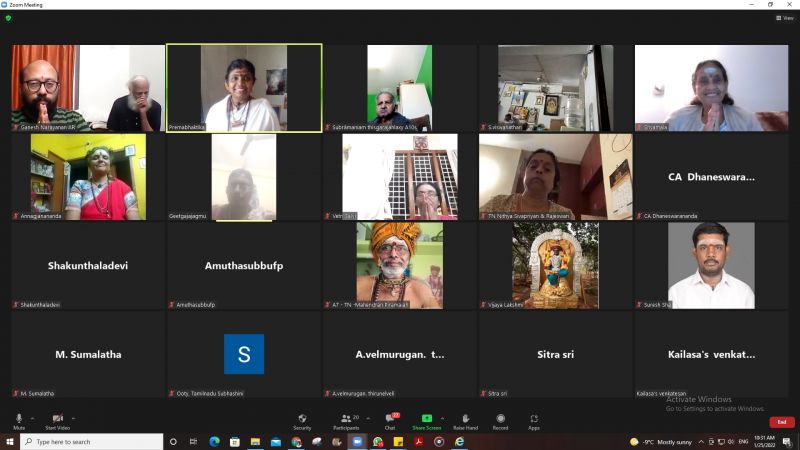The image size is (800, 450).
Task: Open the Windows Start menu
Action: [x=9, y=441]
